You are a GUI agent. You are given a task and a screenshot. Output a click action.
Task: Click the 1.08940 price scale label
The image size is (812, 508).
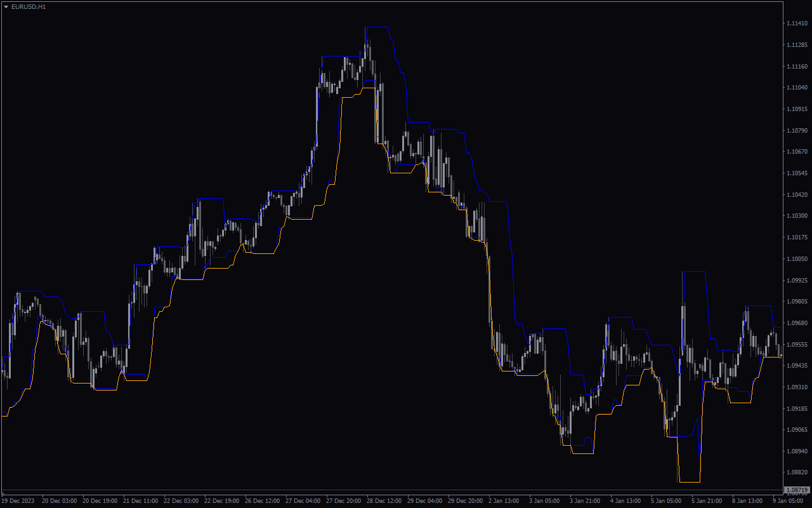(x=797, y=451)
